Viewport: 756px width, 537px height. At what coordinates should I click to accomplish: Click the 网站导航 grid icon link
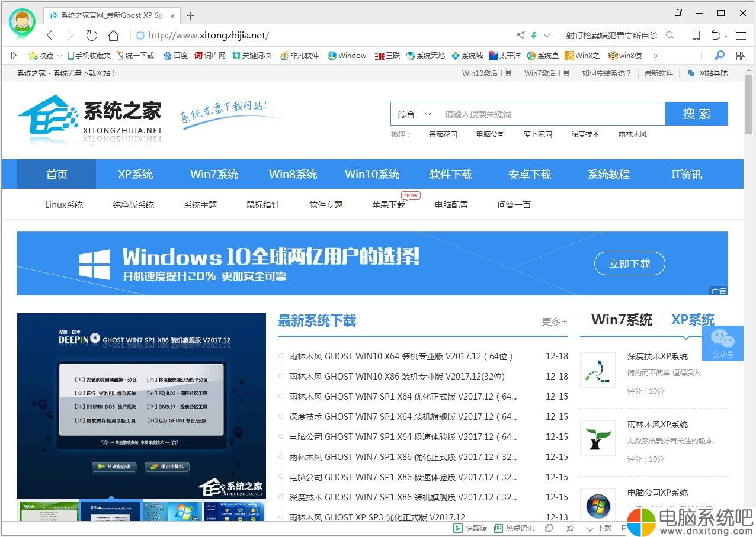click(x=707, y=73)
